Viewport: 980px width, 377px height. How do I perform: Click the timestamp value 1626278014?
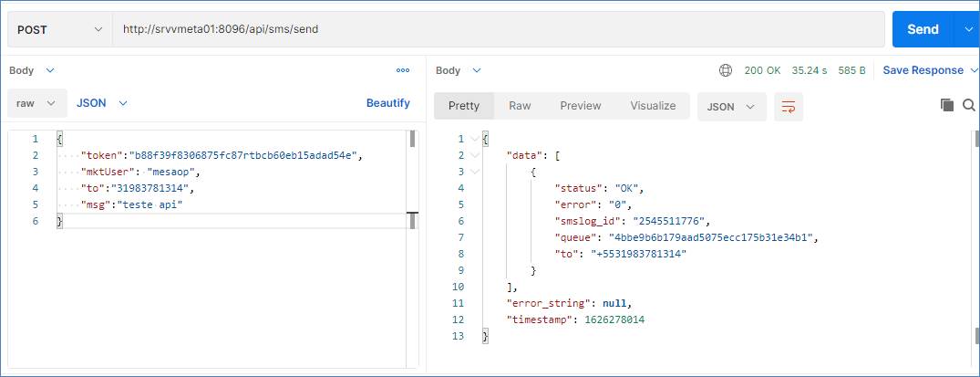(x=614, y=319)
